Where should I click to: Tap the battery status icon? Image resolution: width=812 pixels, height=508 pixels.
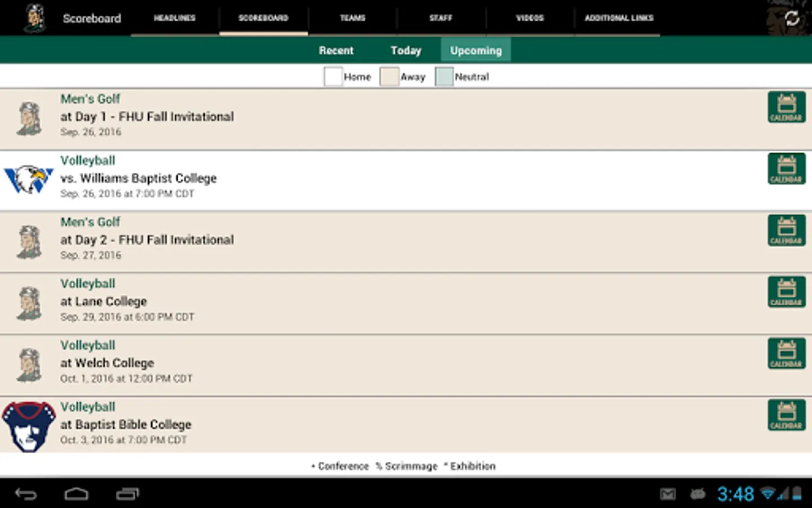(x=797, y=494)
